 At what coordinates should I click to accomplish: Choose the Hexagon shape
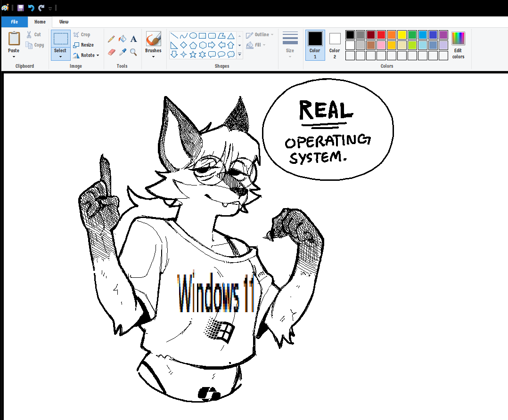(x=203, y=45)
